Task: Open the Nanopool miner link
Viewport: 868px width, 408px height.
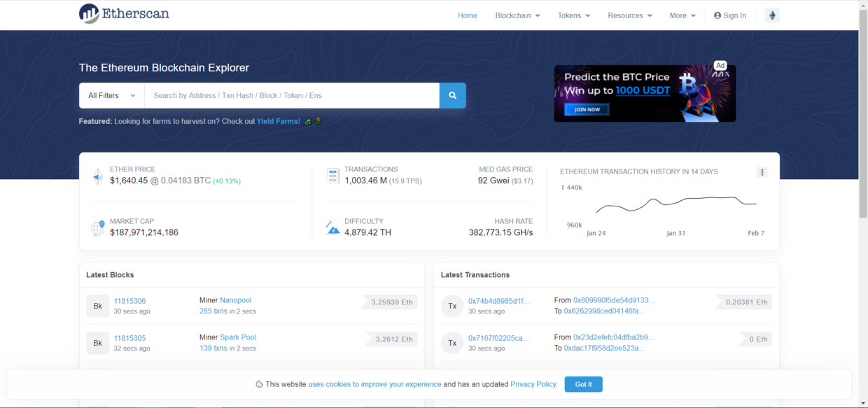Action: 235,300
